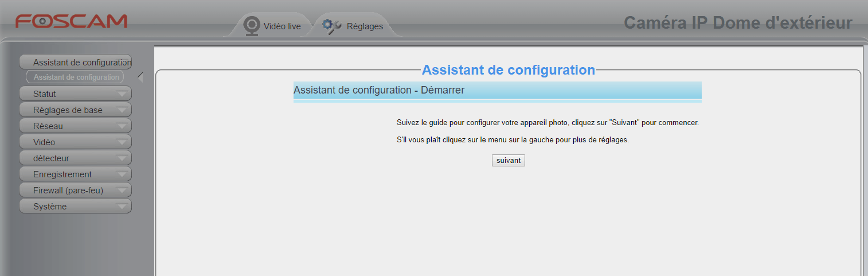Screen dimensions: 868x276
Task: Click the 'Caméra IP Dome d'extérieur' title
Action: click(738, 23)
